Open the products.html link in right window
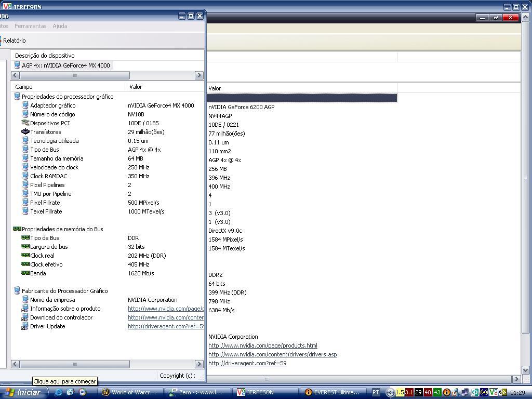Viewport: 532px width, 399px height. click(x=263, y=345)
